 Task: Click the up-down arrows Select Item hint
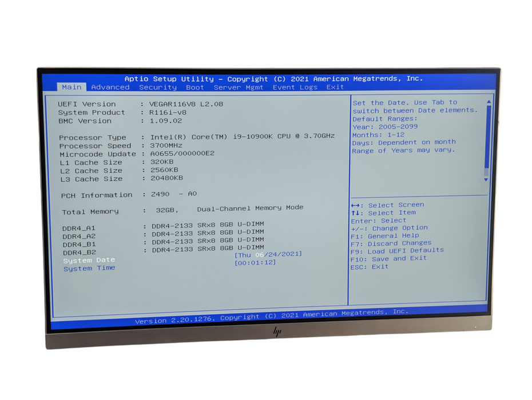383,213
